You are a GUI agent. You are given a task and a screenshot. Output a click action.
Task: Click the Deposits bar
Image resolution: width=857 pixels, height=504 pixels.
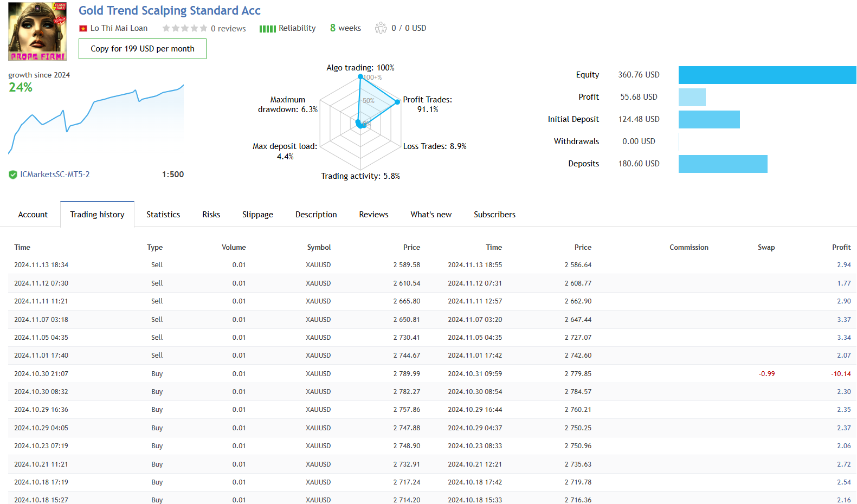(x=723, y=164)
